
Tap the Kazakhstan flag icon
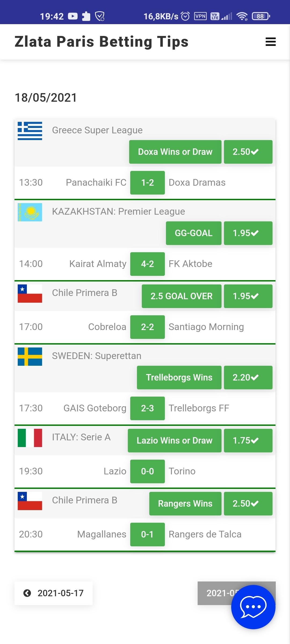coord(30,212)
